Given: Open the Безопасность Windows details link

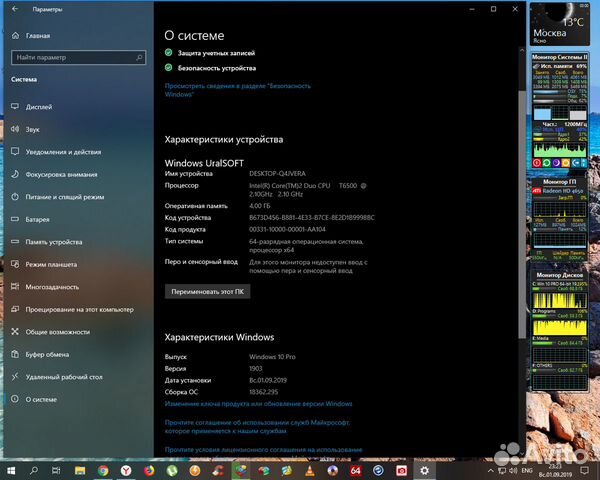Looking at the screenshot, I should pyautogui.click(x=238, y=90).
